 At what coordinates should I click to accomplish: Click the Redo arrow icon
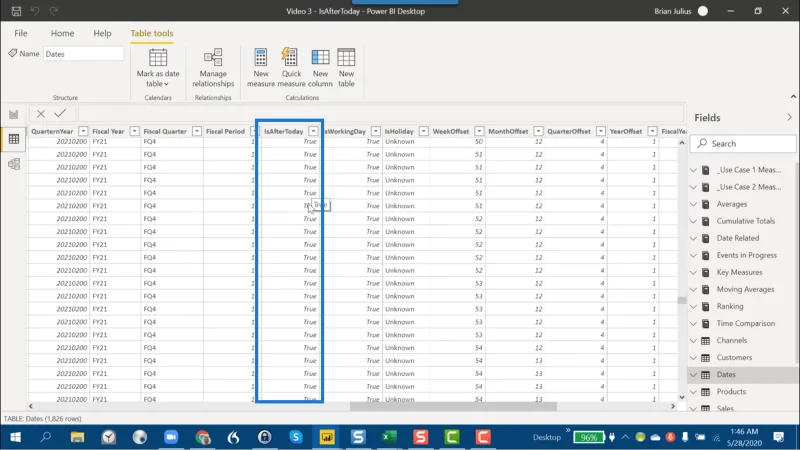pos(54,11)
